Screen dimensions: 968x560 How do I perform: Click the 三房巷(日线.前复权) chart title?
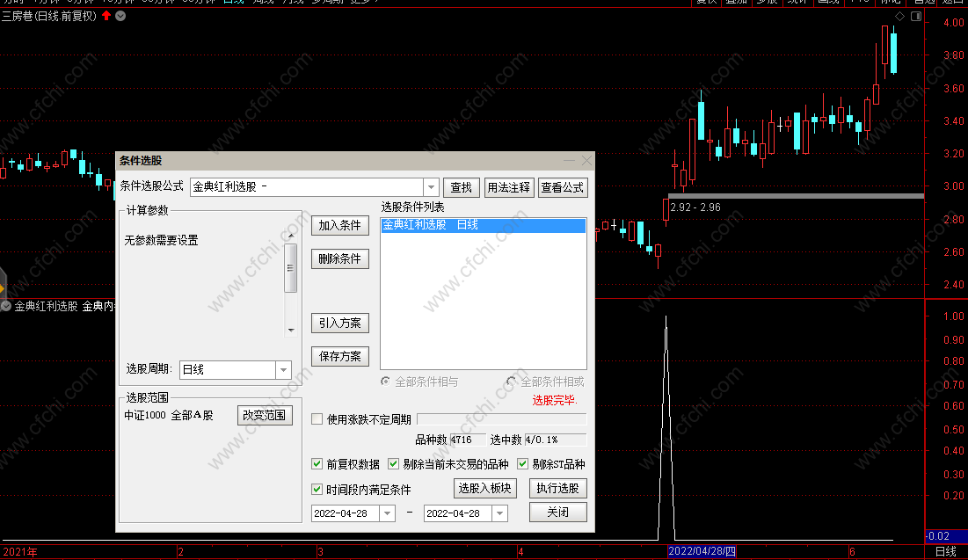click(49, 16)
